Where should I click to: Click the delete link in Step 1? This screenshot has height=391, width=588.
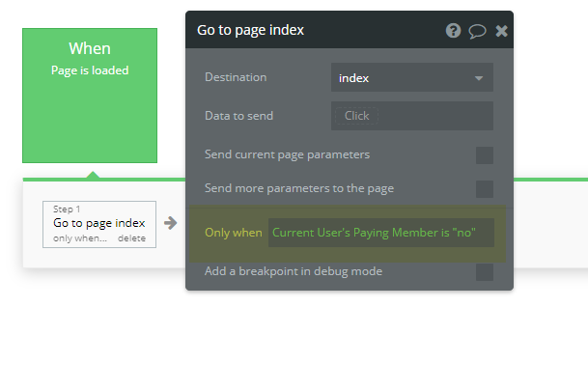pyautogui.click(x=131, y=238)
